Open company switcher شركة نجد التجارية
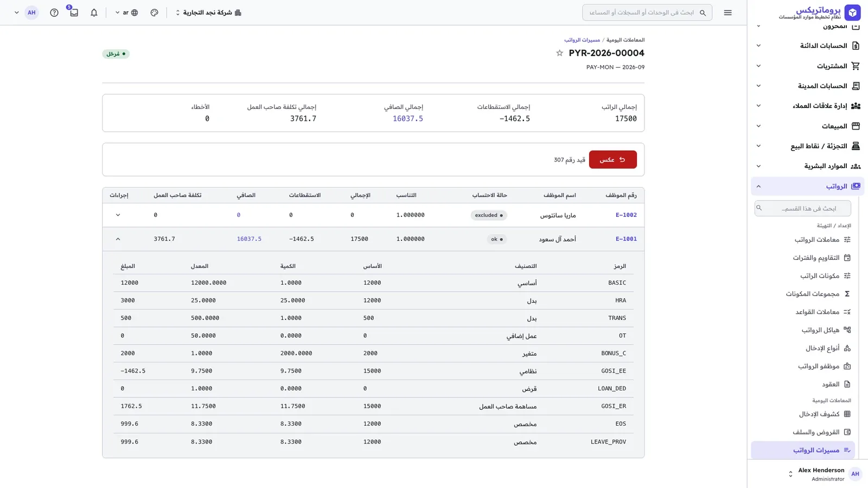Screen dimensions: 868x488 click(x=208, y=12)
